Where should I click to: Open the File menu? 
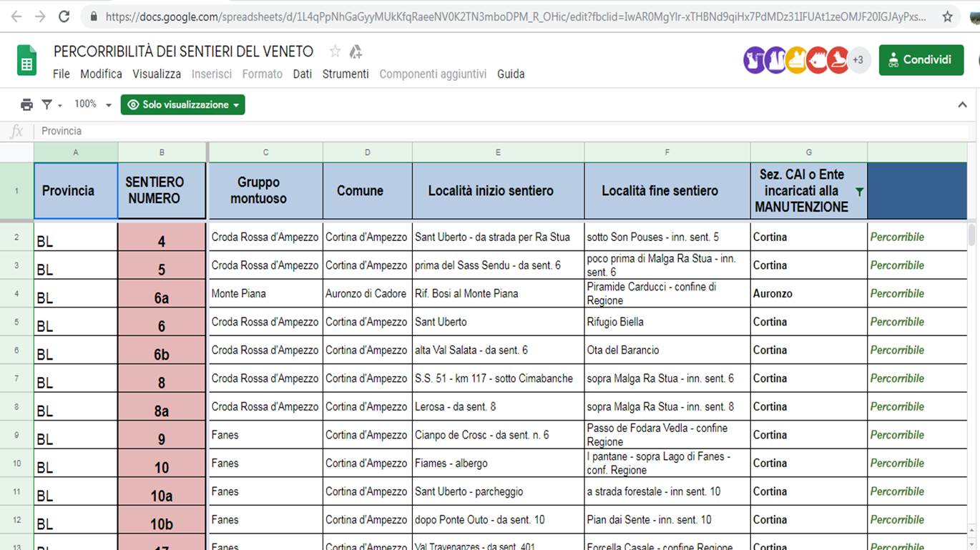(62, 74)
